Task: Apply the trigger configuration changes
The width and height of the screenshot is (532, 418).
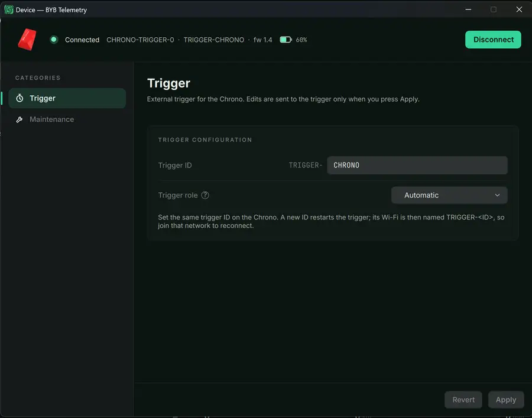Action: (x=505, y=400)
